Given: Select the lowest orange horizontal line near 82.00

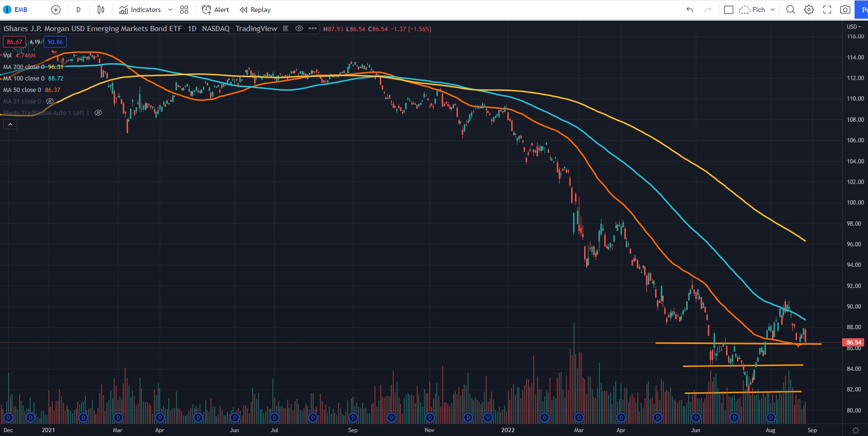Looking at the screenshot, I should [743, 392].
